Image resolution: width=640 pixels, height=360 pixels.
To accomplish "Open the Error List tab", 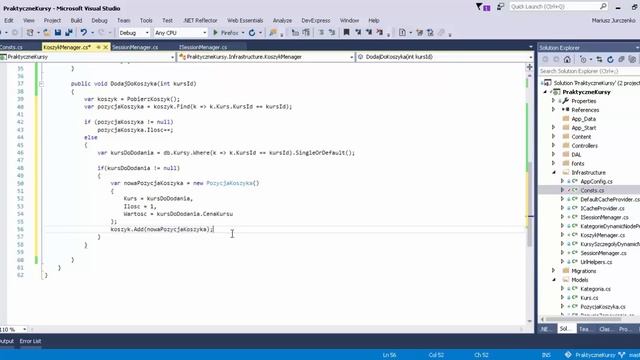I will 30,341.
